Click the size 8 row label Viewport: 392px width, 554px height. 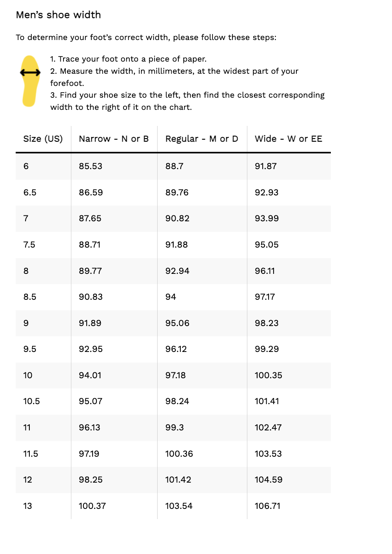click(x=26, y=271)
